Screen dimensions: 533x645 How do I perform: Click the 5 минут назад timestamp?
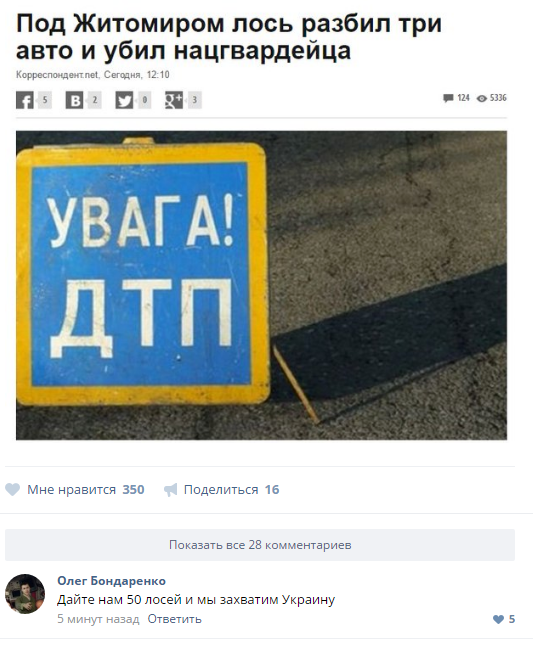98,619
